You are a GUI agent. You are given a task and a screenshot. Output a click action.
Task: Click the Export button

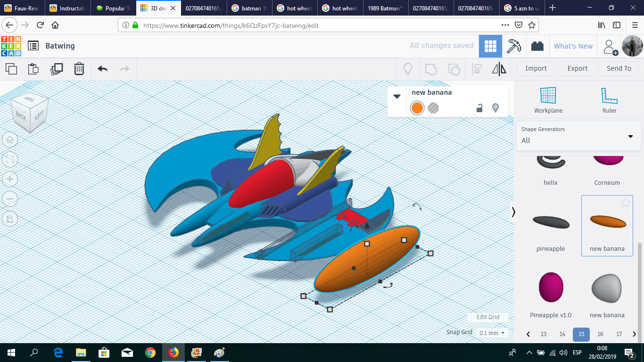pyautogui.click(x=577, y=68)
